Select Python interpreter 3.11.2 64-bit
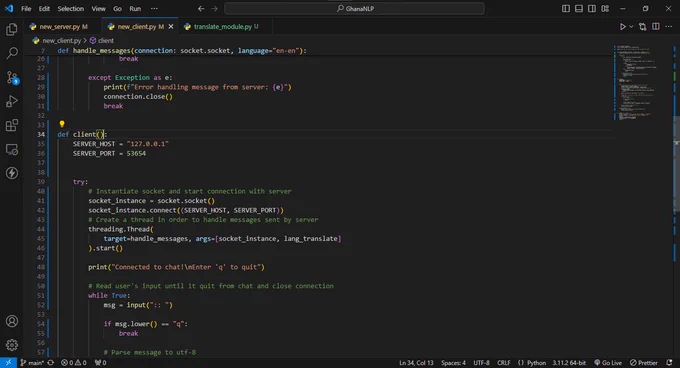680x368 pixels. coord(569,362)
